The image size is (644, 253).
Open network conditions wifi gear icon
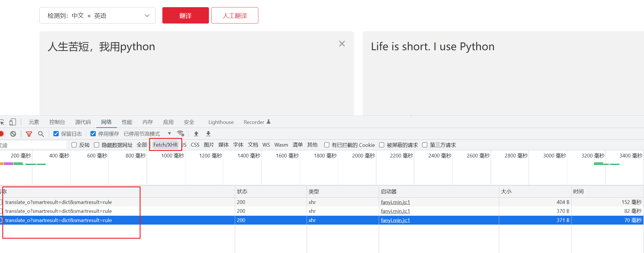[180, 134]
